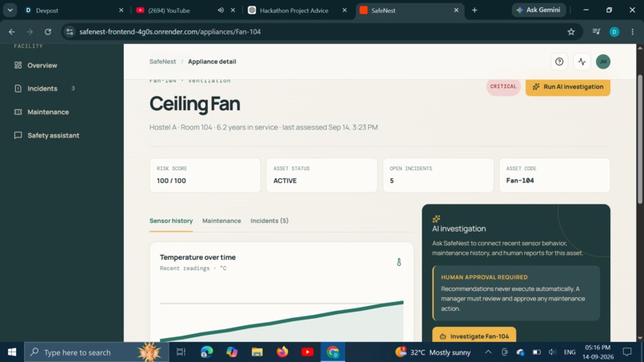Screen dimensions: 644x362
Task: Open the activity pulse icon
Action: pyautogui.click(x=582, y=62)
